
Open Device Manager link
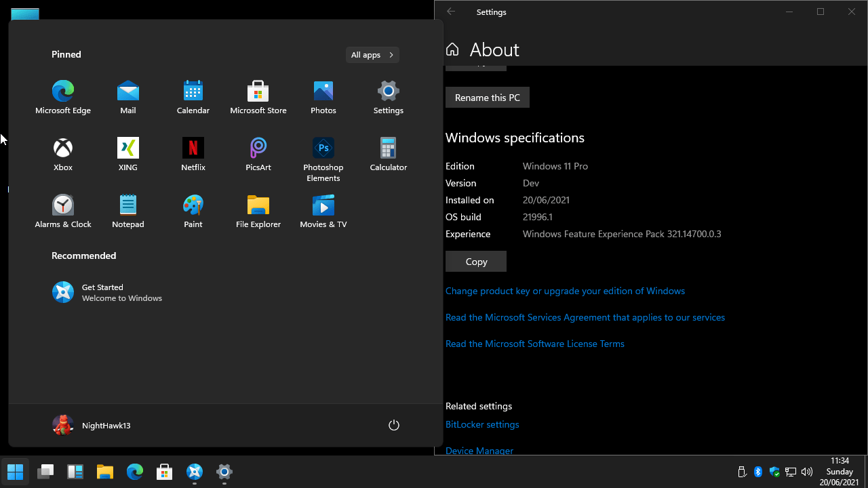pos(479,451)
